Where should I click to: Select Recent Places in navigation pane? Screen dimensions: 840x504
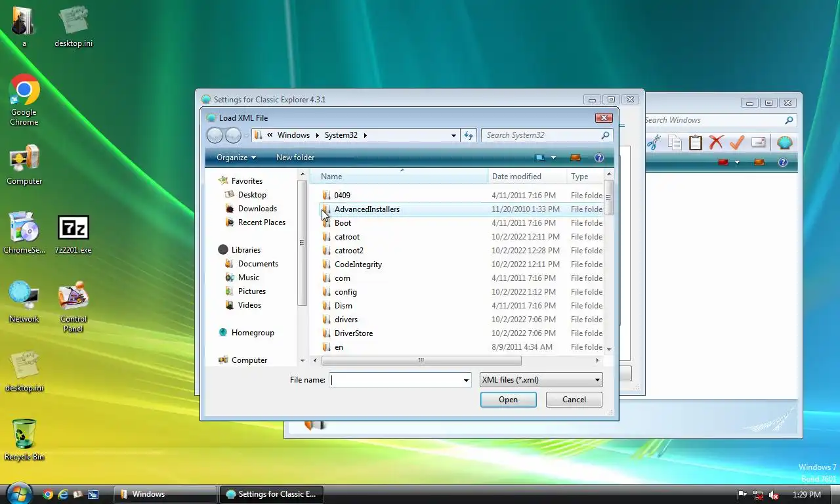pos(262,222)
